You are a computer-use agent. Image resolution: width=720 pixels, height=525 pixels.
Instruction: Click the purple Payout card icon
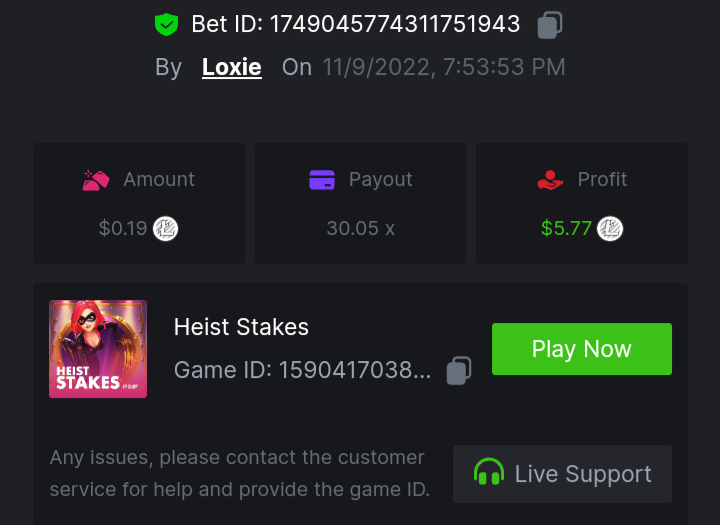tap(322, 180)
